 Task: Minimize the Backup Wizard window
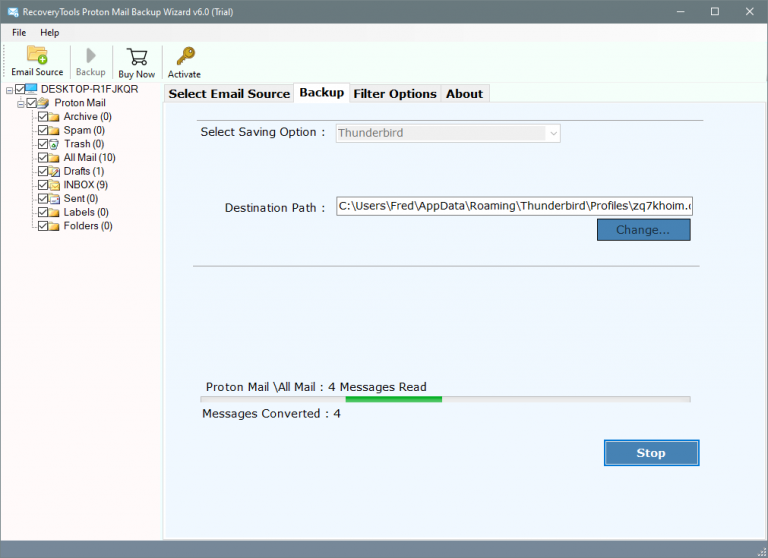680,12
